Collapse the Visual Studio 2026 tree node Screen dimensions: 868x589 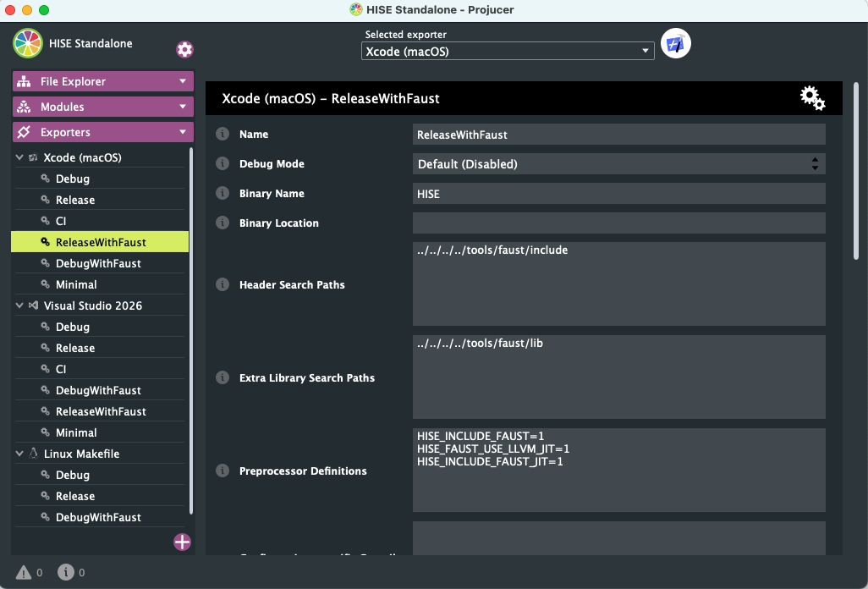pyautogui.click(x=19, y=306)
